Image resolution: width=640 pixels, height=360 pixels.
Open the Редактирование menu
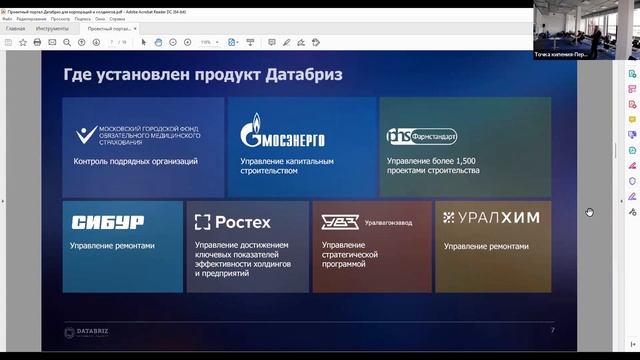click(x=31, y=19)
